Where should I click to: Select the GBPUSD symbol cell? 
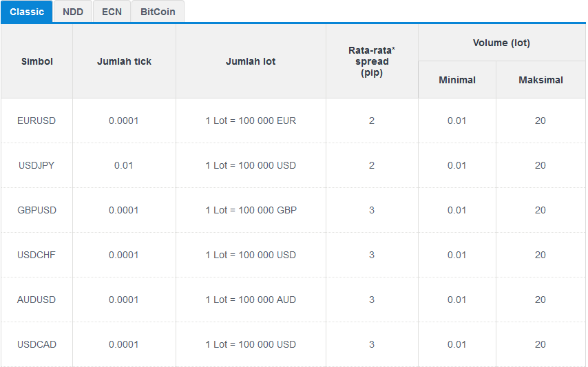36,210
